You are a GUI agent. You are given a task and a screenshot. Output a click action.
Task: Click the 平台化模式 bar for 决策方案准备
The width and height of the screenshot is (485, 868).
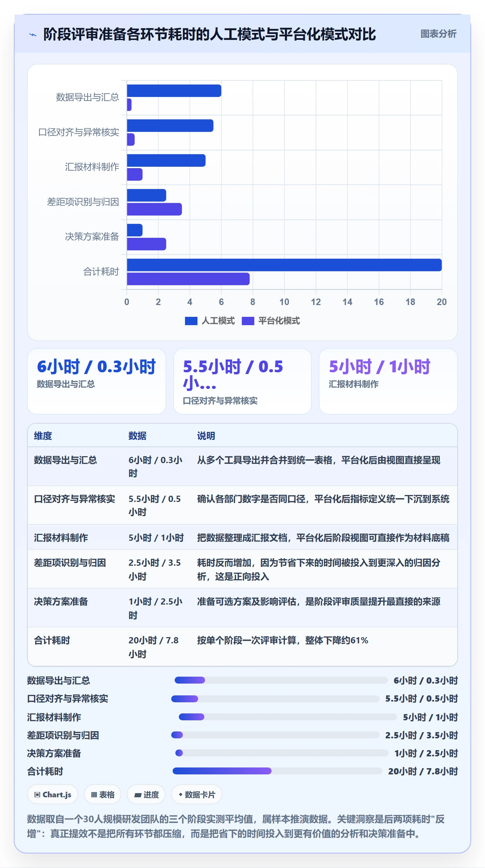pos(147,244)
